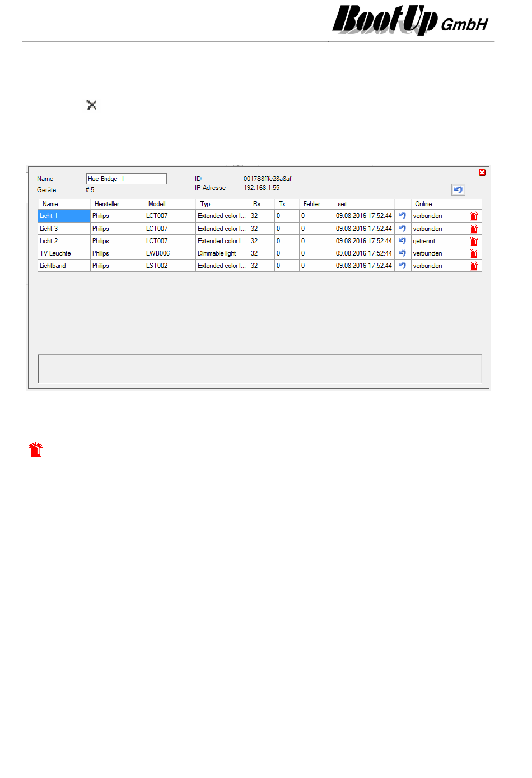
Task: Click the black X icon above the dialog
Action: pos(92,105)
